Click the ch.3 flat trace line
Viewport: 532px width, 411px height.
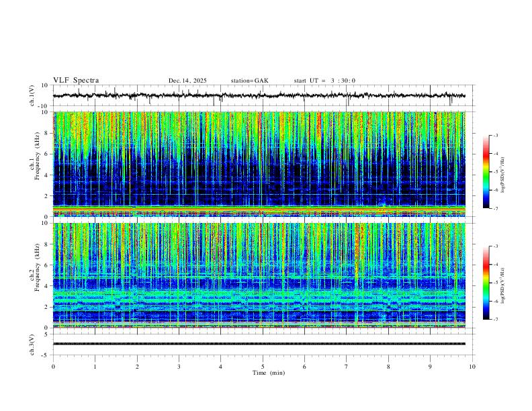tap(259, 344)
